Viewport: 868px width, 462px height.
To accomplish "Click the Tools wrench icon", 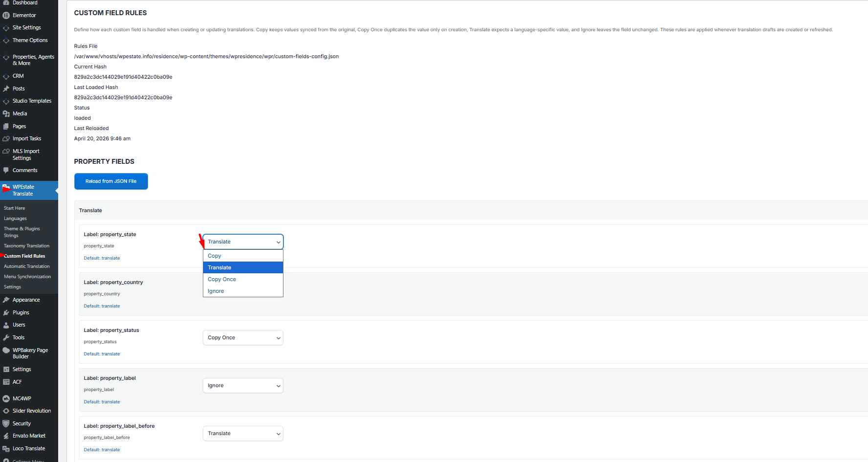I will [x=6, y=337].
